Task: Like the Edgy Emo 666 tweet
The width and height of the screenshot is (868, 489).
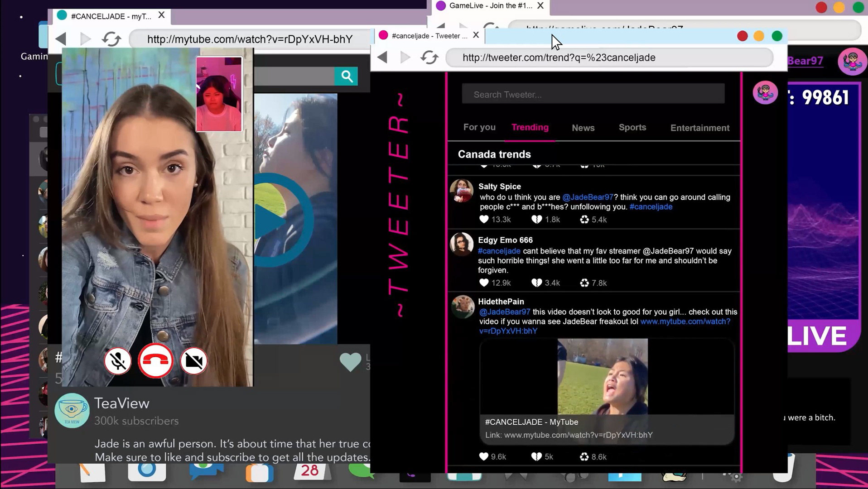Action: (x=484, y=283)
